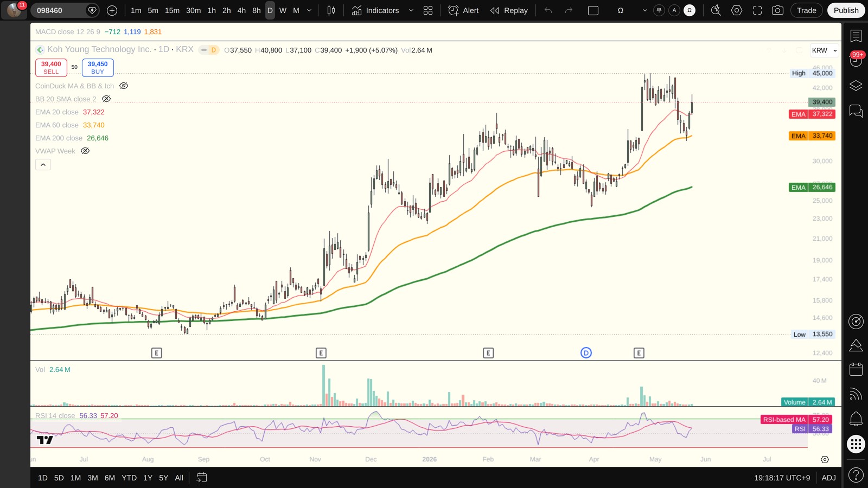
Task: Open the Indicators menu
Action: point(375,10)
